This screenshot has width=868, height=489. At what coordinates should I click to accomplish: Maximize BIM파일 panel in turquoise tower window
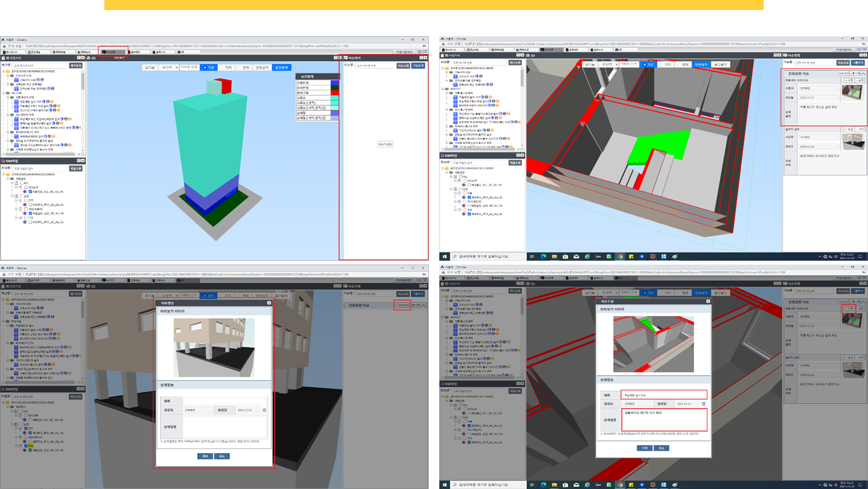click(79, 161)
